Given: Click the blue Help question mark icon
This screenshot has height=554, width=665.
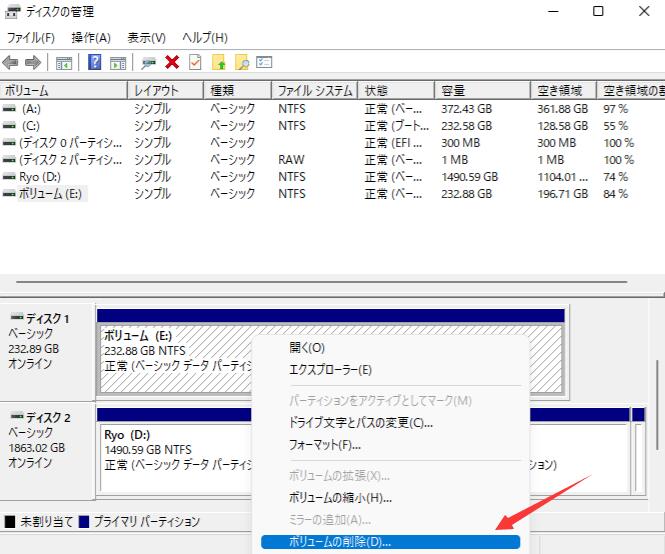Looking at the screenshot, I should click(x=95, y=62).
